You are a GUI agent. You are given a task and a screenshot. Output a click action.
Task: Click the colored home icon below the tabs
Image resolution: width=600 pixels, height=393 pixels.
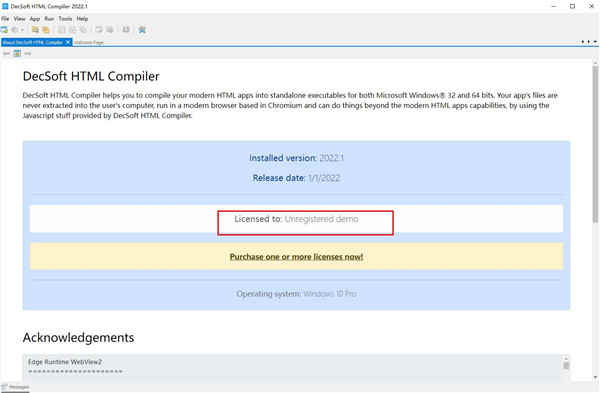[x=17, y=53]
